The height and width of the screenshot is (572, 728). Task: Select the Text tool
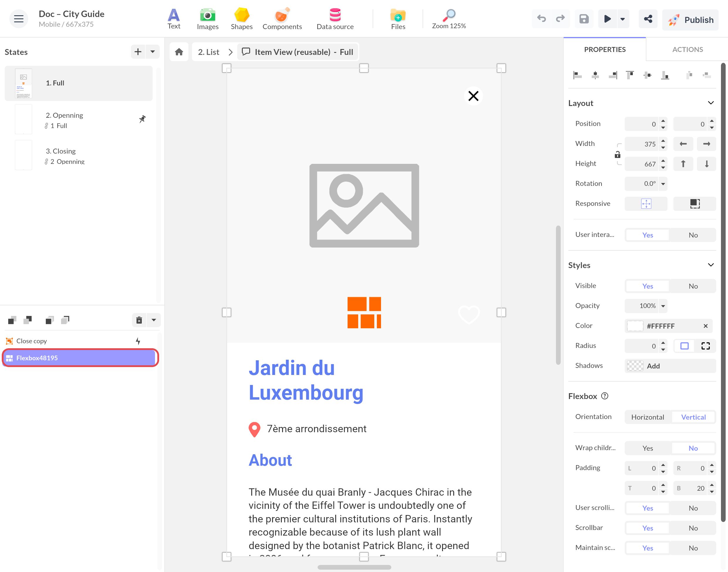[x=174, y=19]
